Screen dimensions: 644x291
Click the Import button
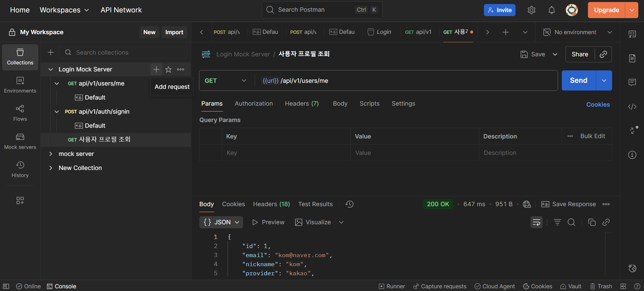click(x=174, y=32)
